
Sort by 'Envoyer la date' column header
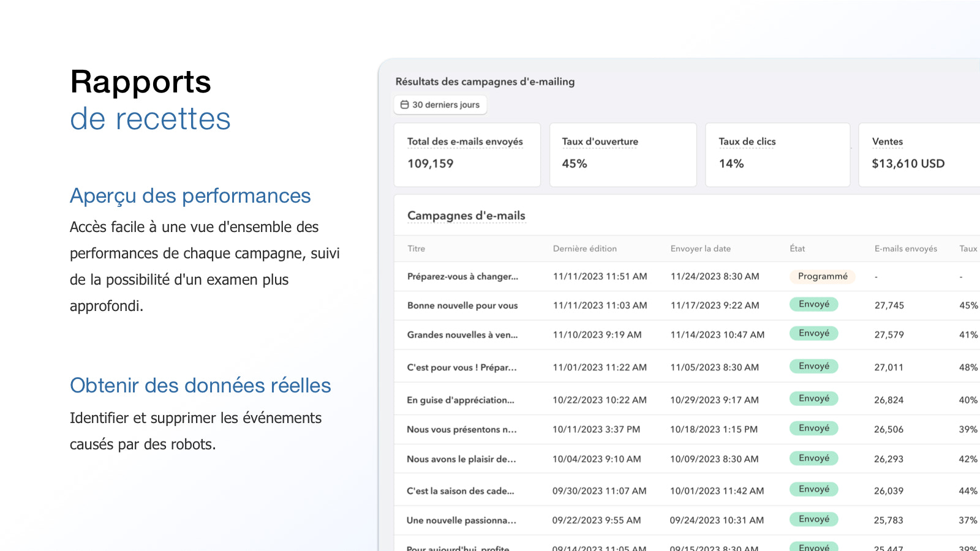pyautogui.click(x=700, y=249)
